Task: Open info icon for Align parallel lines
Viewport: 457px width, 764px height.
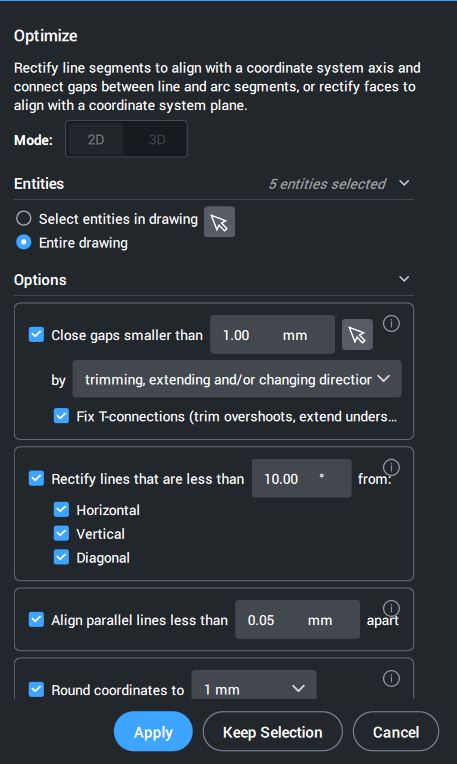Action: click(391, 608)
